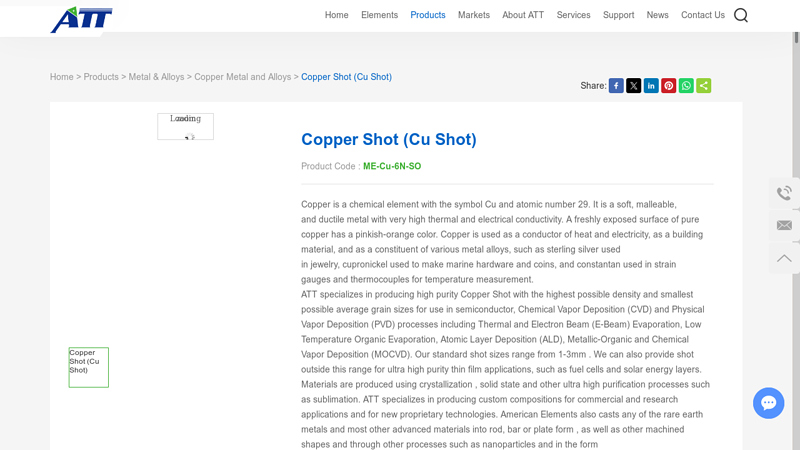Open the About ATT menu item
The height and width of the screenshot is (450, 800).
pos(523,15)
